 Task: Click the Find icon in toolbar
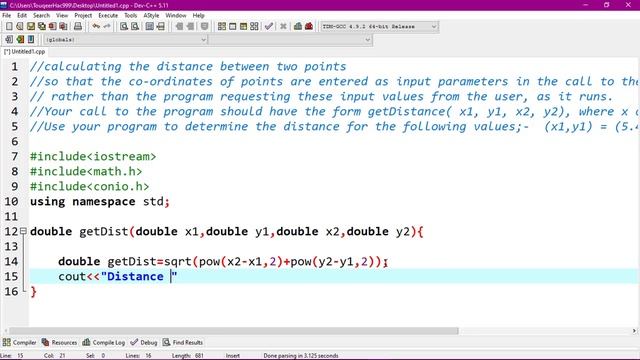(124, 27)
